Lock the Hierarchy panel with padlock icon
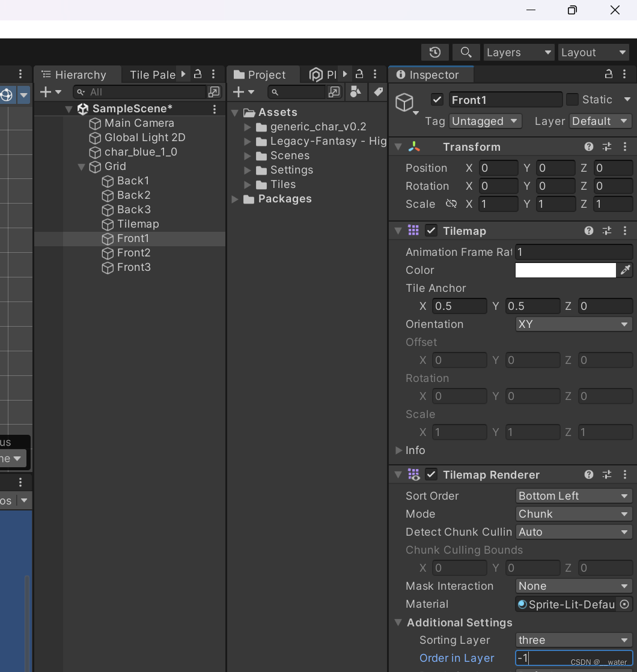 coord(198,74)
